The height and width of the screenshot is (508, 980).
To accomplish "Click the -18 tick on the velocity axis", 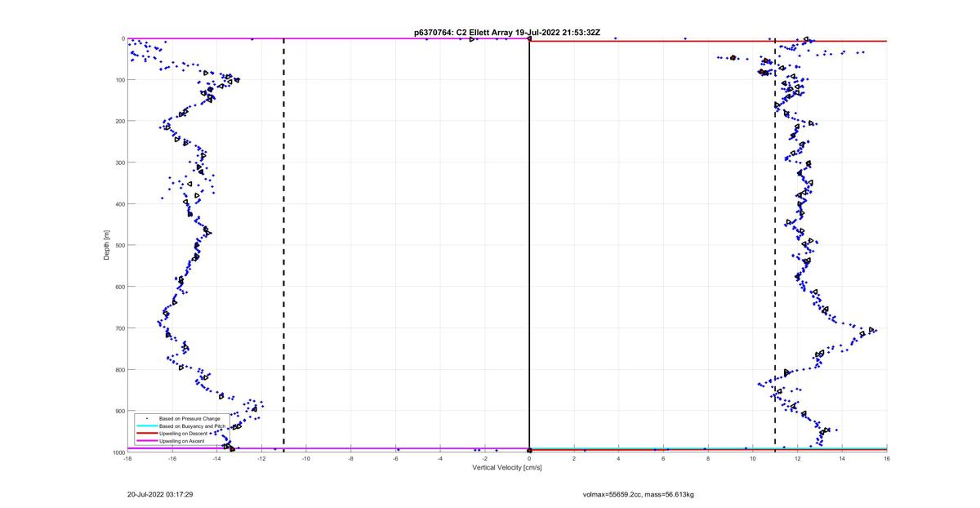I will pyautogui.click(x=127, y=458).
